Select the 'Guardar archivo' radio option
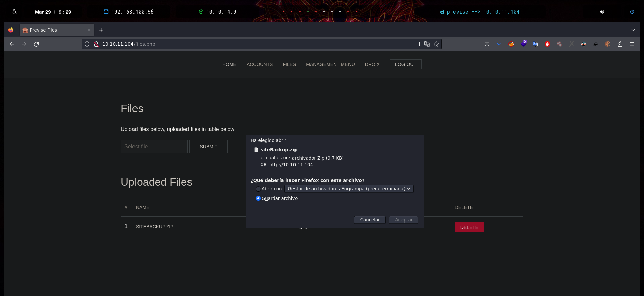 [x=258, y=198]
